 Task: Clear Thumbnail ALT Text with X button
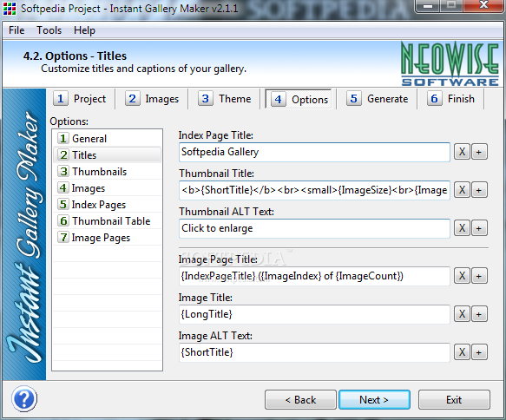pos(462,228)
